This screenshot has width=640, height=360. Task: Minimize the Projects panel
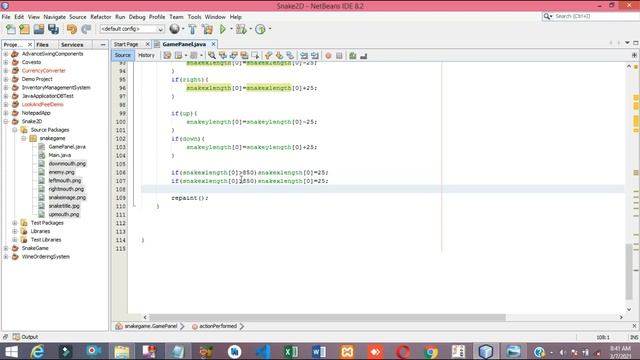click(103, 44)
